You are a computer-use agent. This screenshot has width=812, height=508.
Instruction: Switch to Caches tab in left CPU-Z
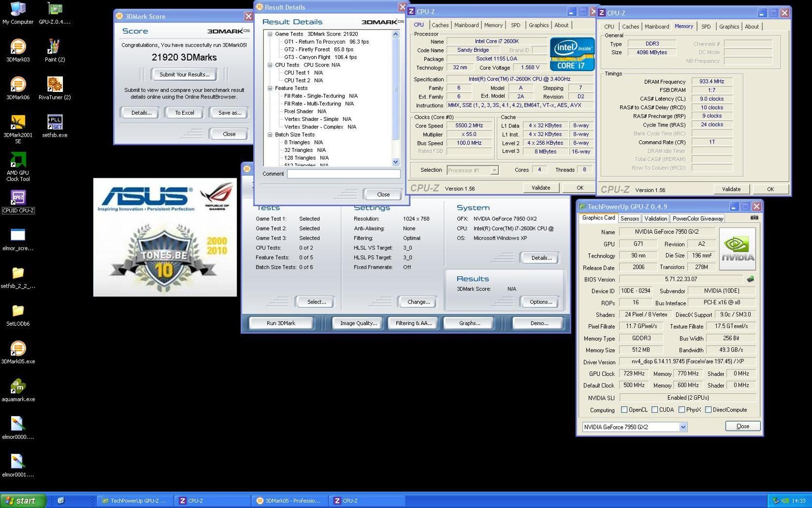440,25
